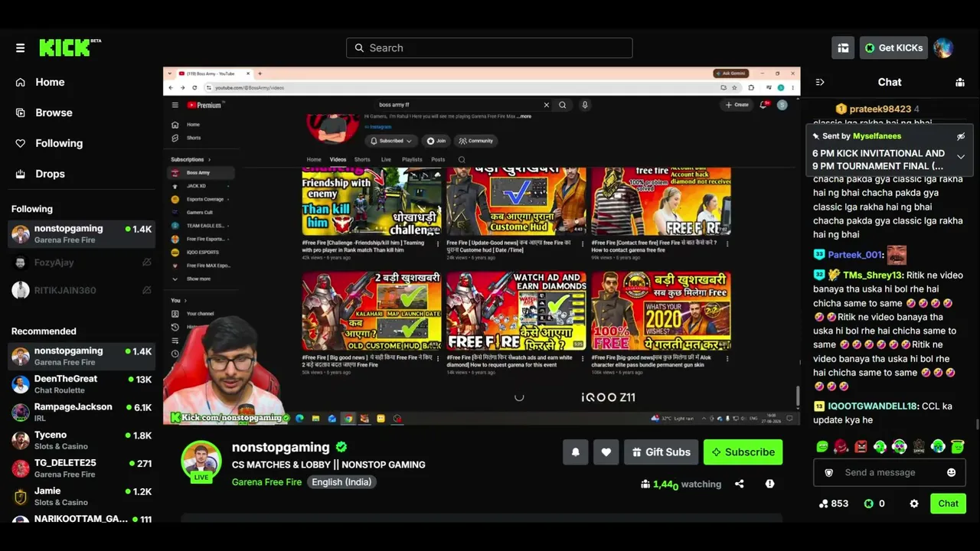Open YouTube notifications bell
Image resolution: width=980 pixels, height=551 pixels.
coord(763,105)
